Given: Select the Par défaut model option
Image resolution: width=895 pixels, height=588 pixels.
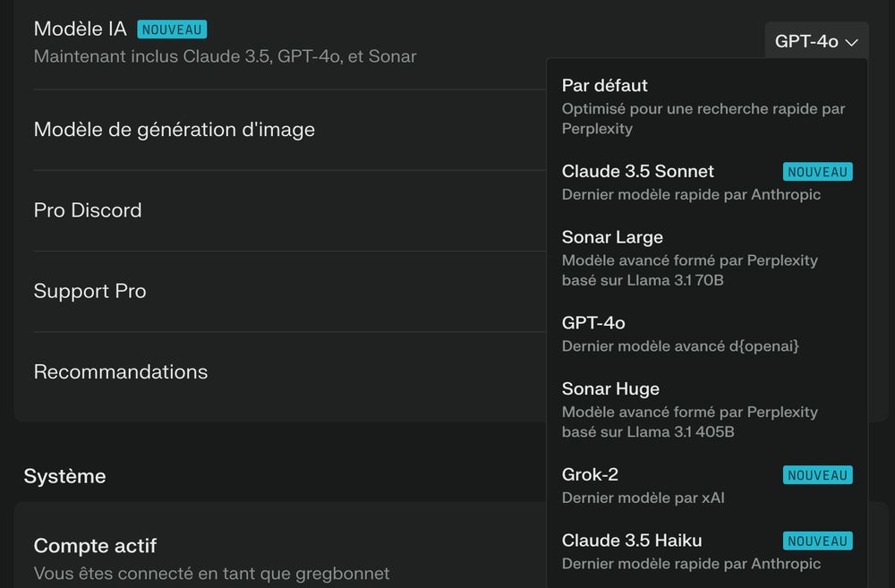Looking at the screenshot, I should 707,107.
